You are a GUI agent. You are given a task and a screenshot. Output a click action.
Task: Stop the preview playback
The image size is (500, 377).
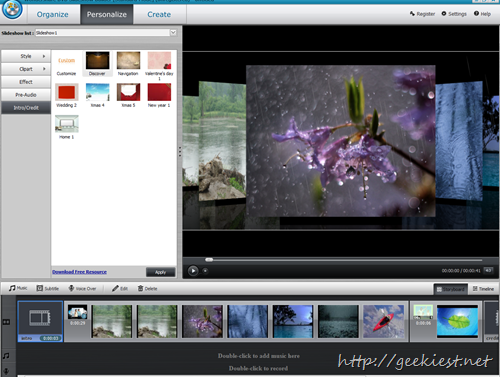point(205,271)
